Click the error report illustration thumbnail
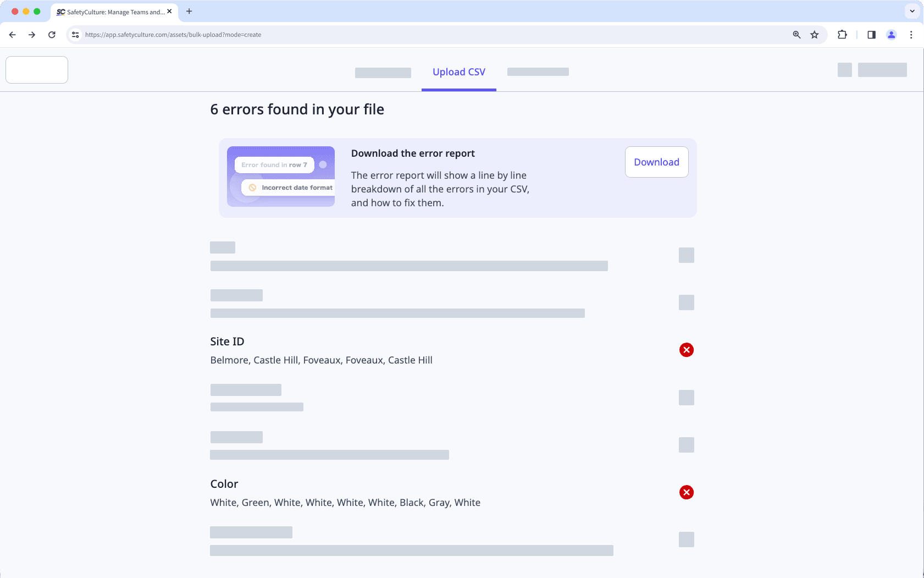This screenshot has height=578, width=924. click(x=281, y=177)
